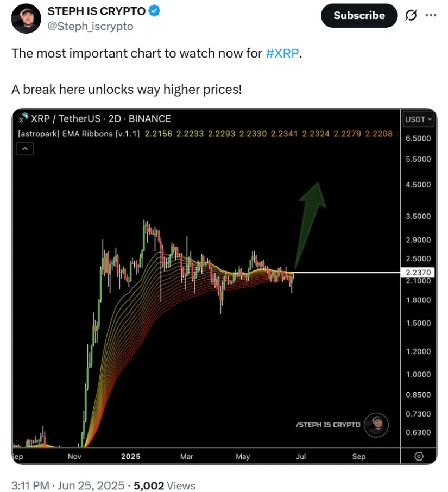Click the 2025 label on time axis
448x492 pixels.
tap(130, 456)
